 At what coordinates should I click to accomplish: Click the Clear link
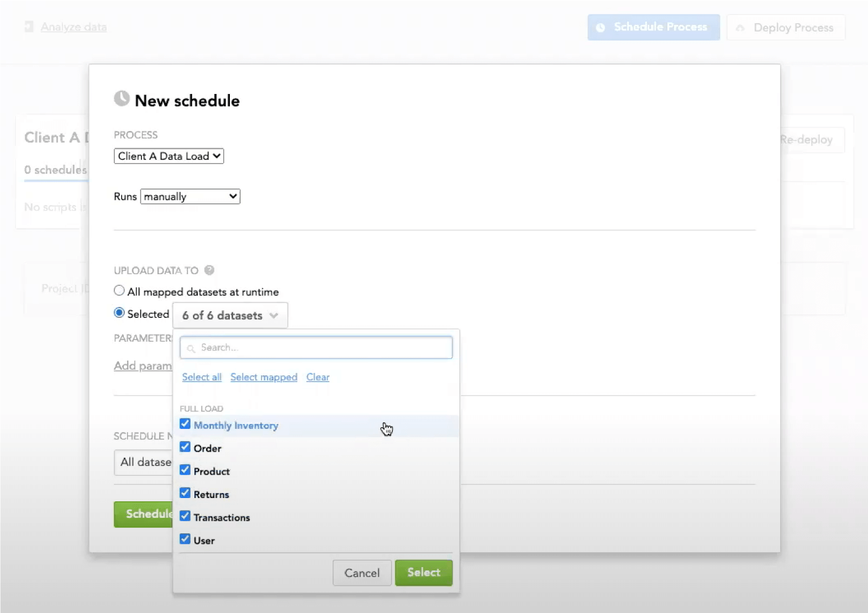pyautogui.click(x=318, y=377)
